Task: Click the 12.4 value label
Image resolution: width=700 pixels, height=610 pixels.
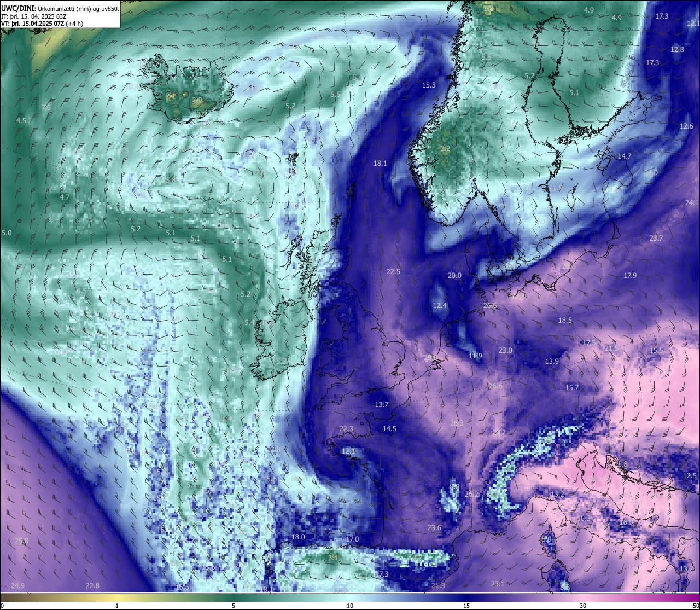Action: click(440, 305)
